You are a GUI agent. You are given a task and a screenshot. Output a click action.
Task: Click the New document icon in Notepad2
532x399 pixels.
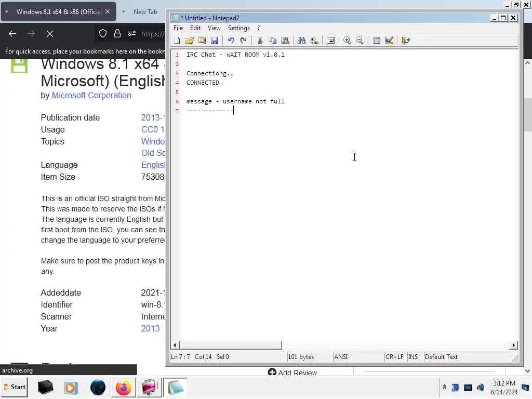(x=177, y=41)
